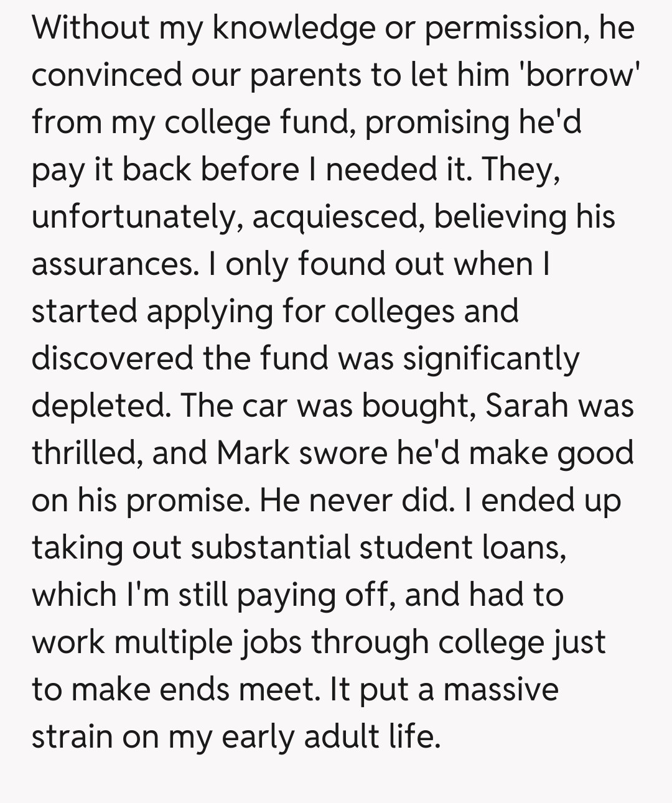Select the word 'significantly'
The height and width of the screenshot is (803, 672).
tap(491, 359)
